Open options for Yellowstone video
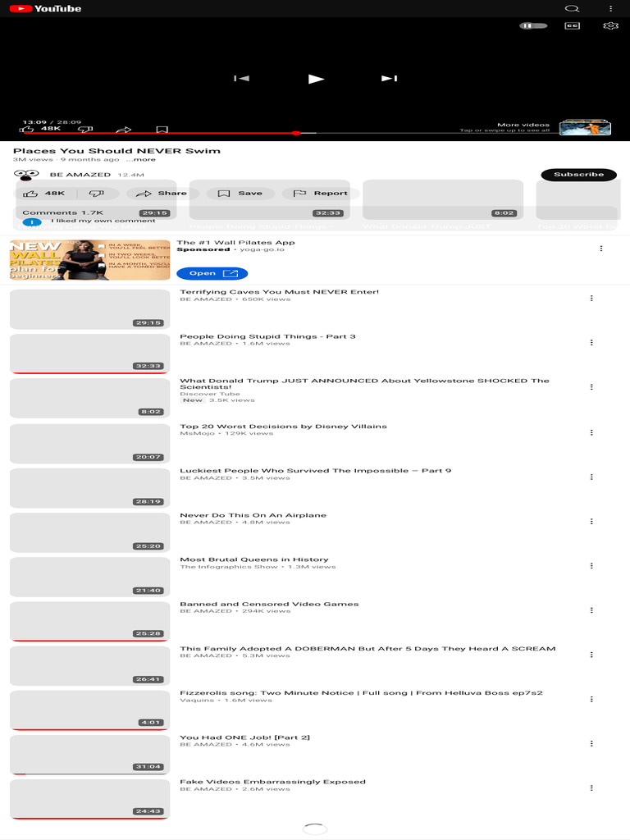Screen dimensions: 630x840 tap(591, 387)
